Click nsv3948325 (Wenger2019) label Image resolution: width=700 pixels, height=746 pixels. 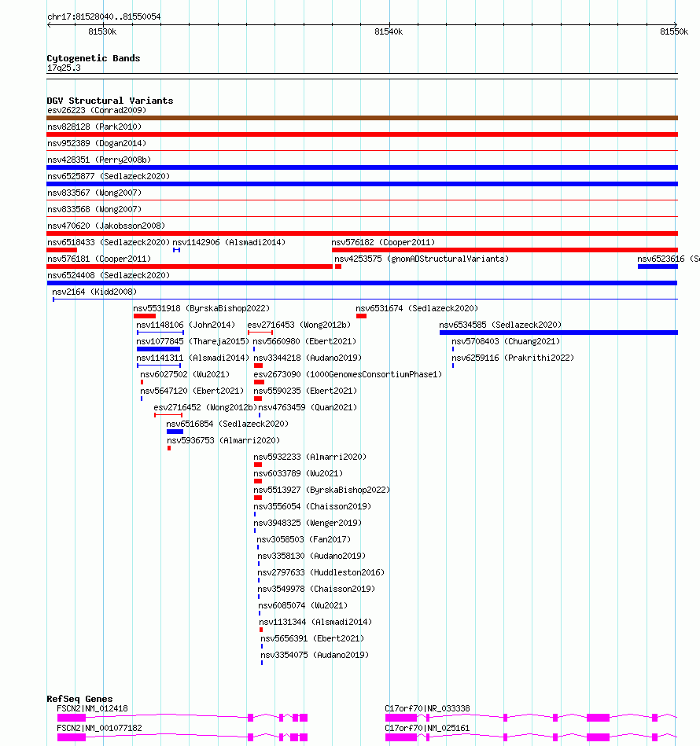pyautogui.click(x=308, y=524)
